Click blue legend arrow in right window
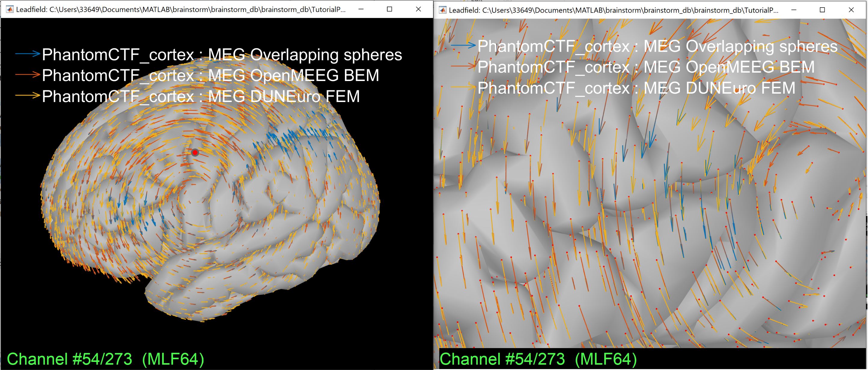The image size is (868, 370). (463, 45)
